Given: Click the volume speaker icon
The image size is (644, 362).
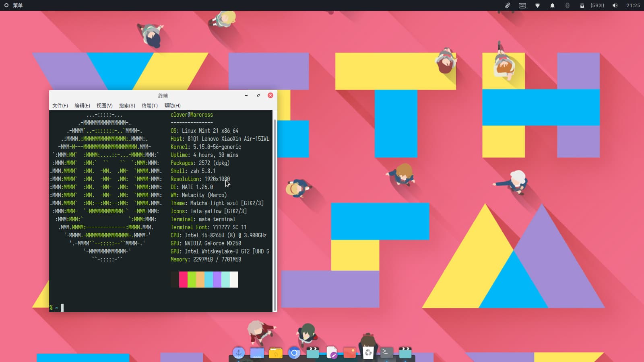Looking at the screenshot, I should (x=615, y=5).
